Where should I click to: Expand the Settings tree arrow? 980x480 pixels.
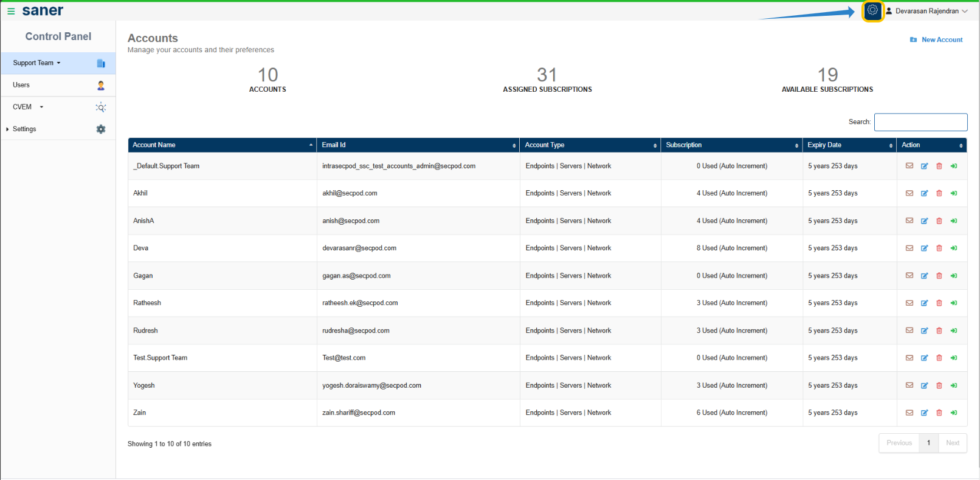(7, 129)
